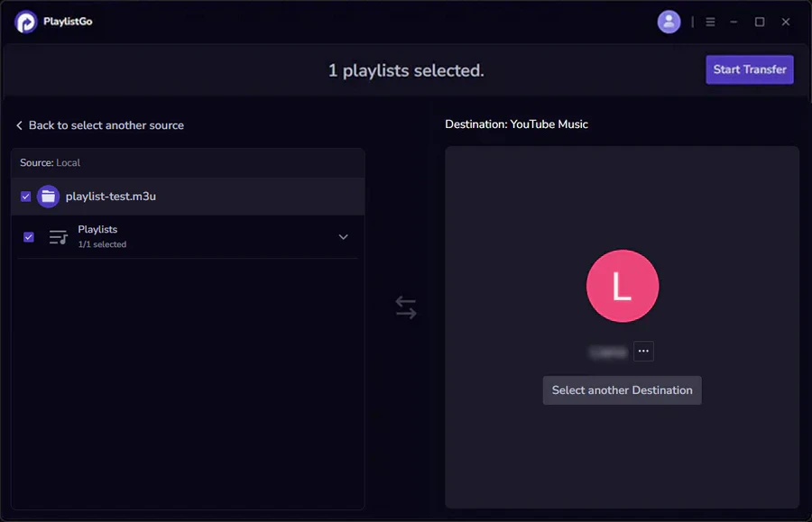Image resolution: width=812 pixels, height=522 pixels.
Task: Toggle the Playlists checkbox
Action: [29, 237]
